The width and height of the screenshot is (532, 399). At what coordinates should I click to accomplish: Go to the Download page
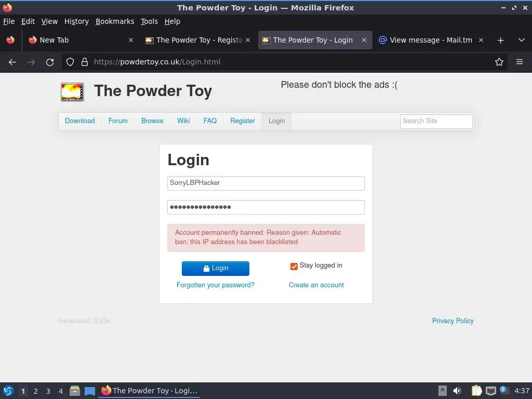(x=79, y=121)
